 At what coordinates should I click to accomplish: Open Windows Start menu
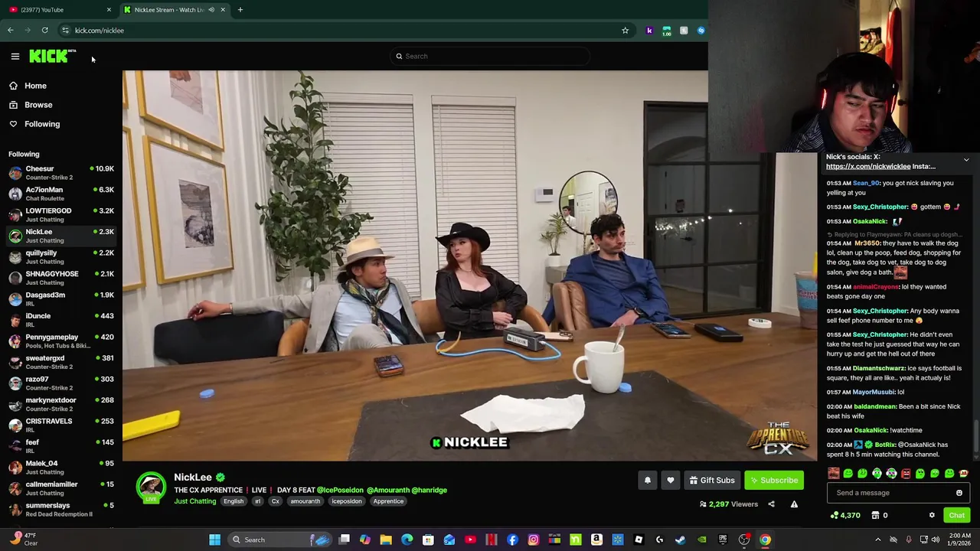point(215,540)
